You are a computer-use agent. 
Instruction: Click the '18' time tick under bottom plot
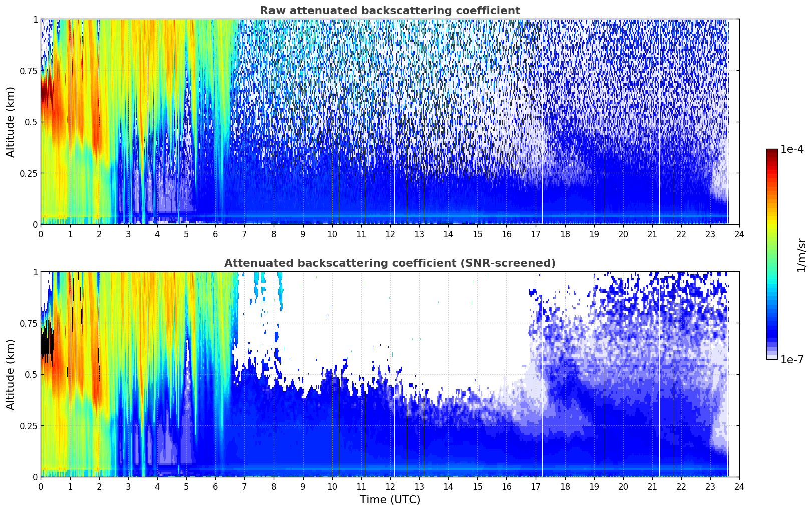(x=565, y=487)
